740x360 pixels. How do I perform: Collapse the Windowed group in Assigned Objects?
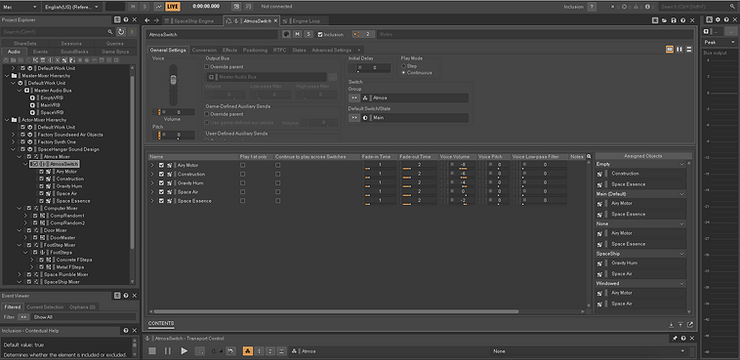pyautogui.click(x=681, y=284)
